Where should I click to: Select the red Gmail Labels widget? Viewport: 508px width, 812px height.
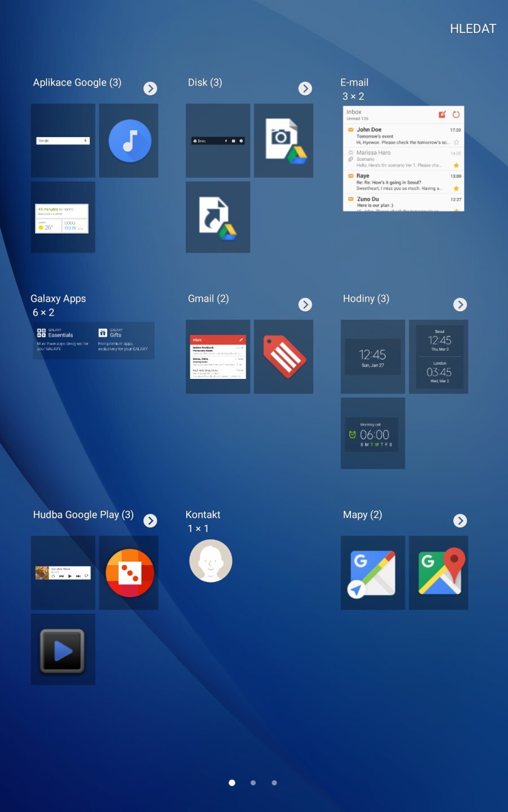tap(283, 356)
